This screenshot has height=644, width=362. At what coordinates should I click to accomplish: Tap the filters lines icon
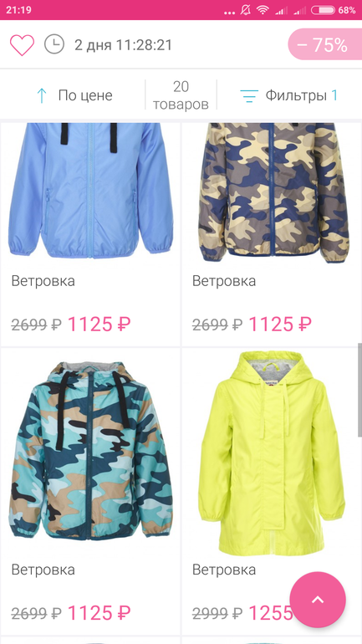tap(249, 95)
